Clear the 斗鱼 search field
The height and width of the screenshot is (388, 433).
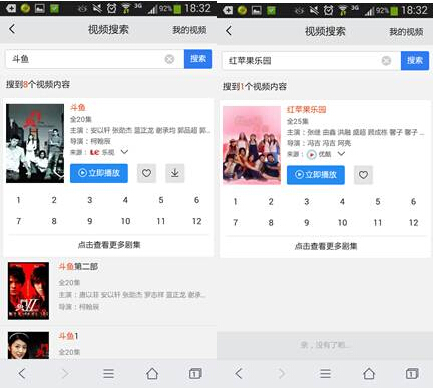pos(169,59)
